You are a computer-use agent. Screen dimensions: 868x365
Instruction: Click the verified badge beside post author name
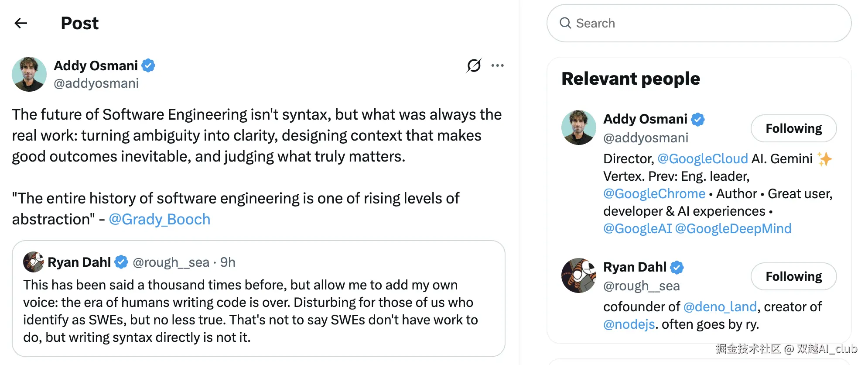pyautogui.click(x=148, y=65)
